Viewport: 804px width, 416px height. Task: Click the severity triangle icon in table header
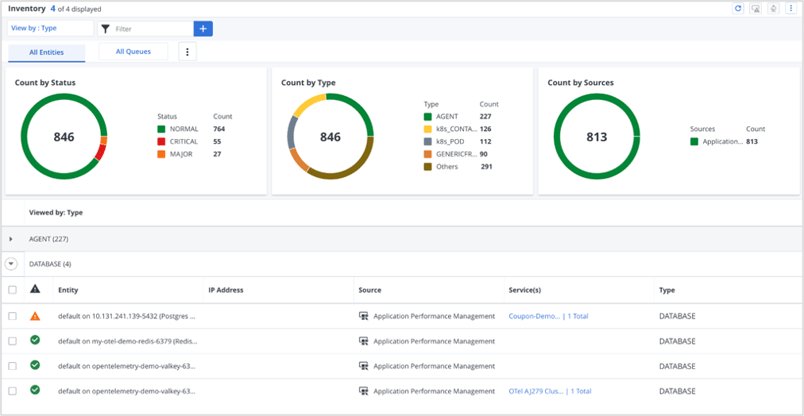pyautogui.click(x=35, y=290)
